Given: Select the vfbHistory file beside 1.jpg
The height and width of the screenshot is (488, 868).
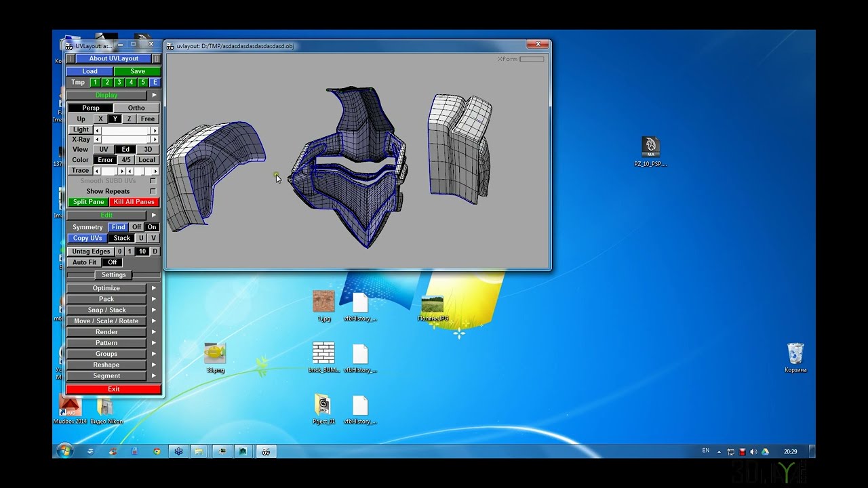Looking at the screenshot, I should tap(360, 306).
